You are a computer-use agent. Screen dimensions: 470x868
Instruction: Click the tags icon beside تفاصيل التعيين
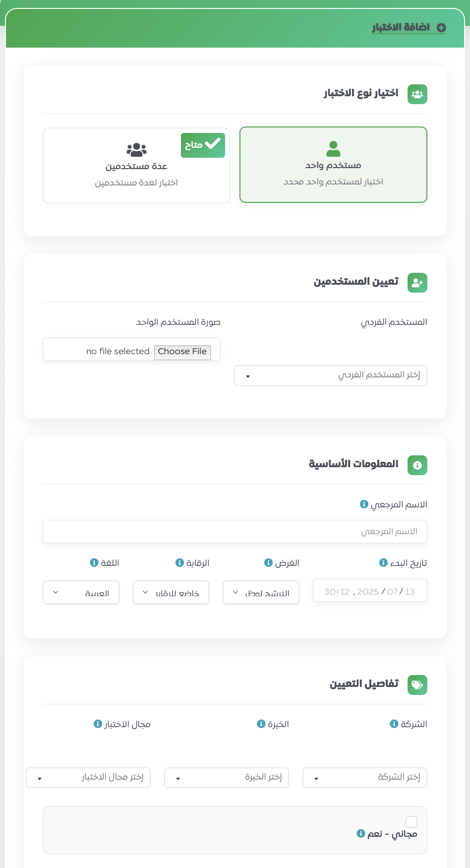pyautogui.click(x=417, y=685)
